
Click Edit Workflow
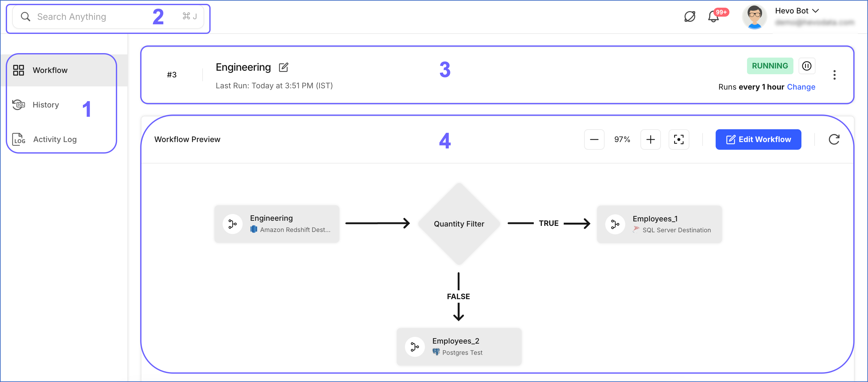(x=758, y=139)
